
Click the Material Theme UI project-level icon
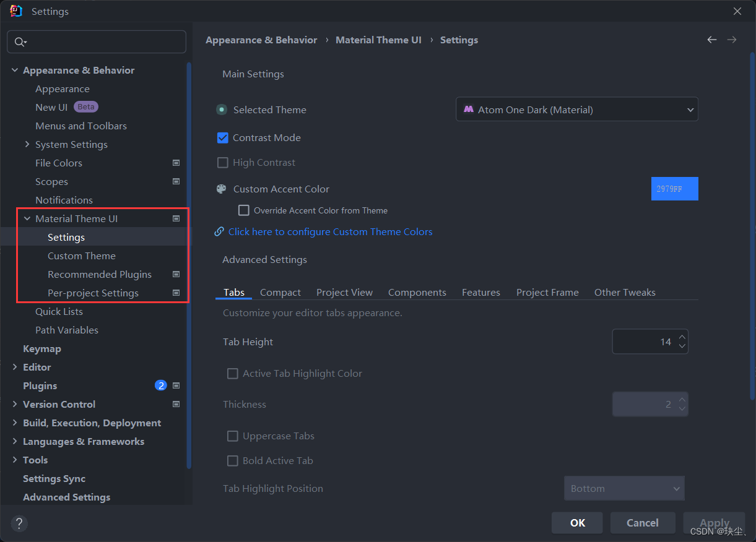click(x=176, y=218)
